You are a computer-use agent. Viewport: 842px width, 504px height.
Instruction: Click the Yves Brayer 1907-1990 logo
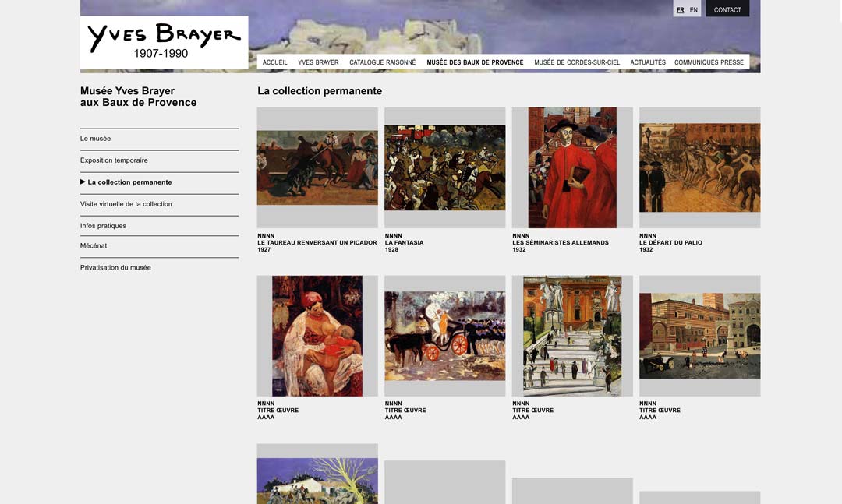tap(165, 42)
